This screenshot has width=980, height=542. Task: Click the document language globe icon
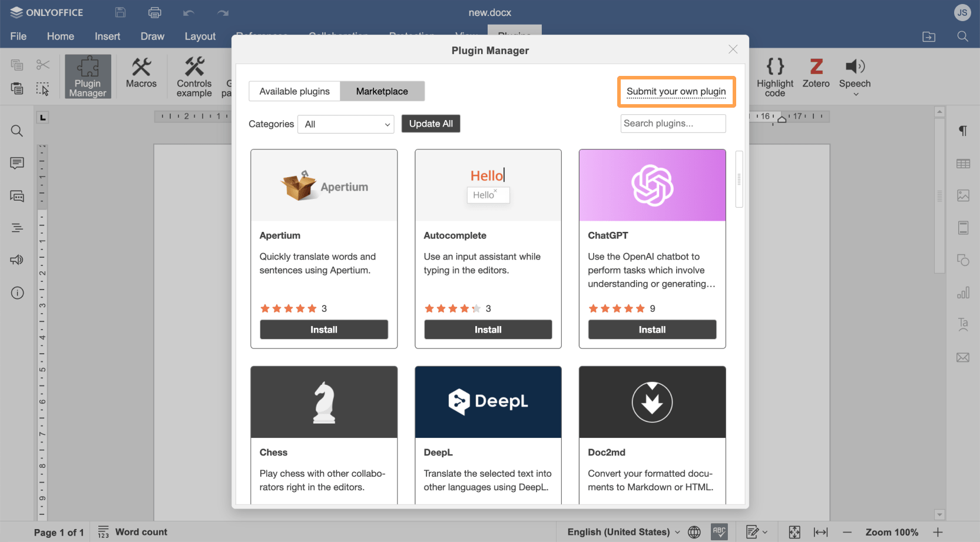pos(694,532)
